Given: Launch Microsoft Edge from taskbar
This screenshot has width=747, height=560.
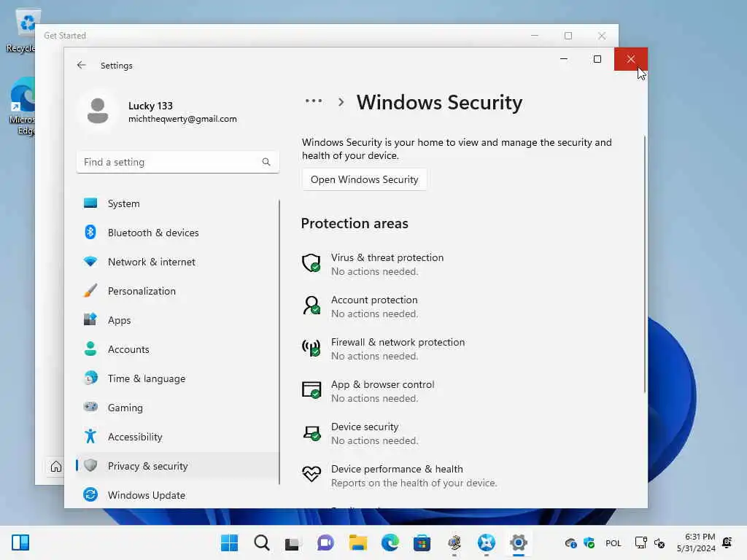Looking at the screenshot, I should [x=390, y=542].
